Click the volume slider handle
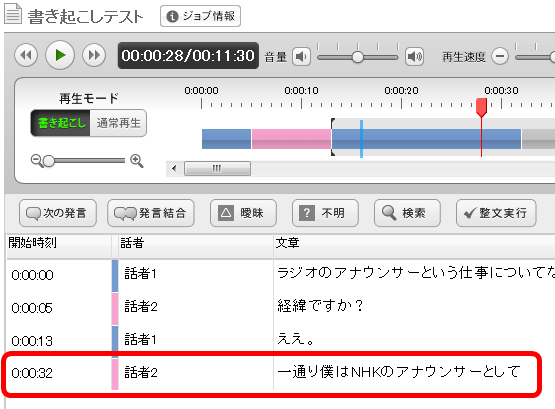Viewport: 555px width, 409px height. coord(358,57)
